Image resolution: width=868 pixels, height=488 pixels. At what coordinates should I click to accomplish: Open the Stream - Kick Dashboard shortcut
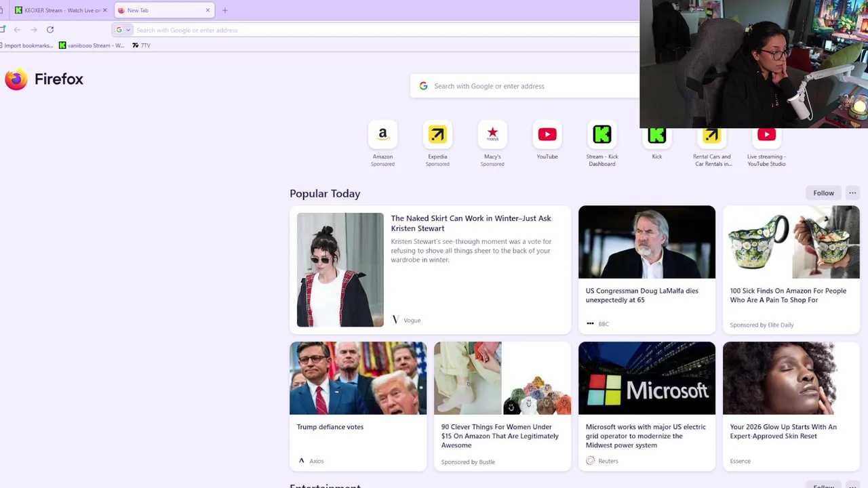(x=602, y=144)
